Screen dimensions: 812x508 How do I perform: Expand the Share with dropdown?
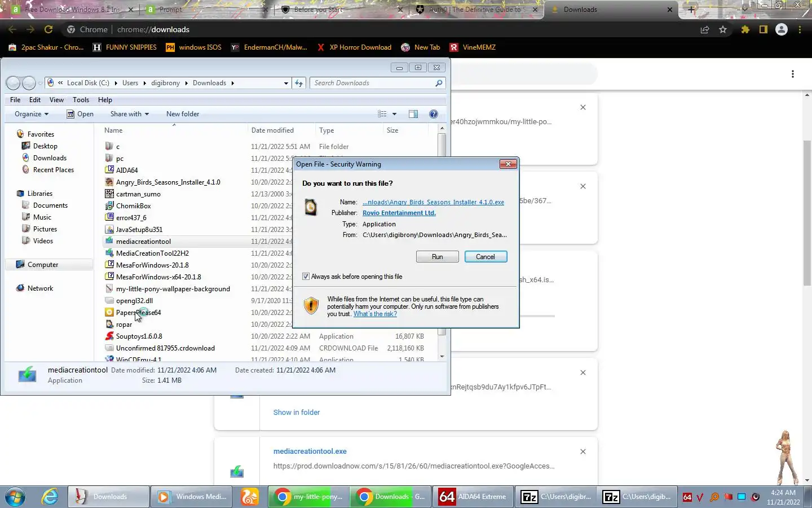click(130, 114)
